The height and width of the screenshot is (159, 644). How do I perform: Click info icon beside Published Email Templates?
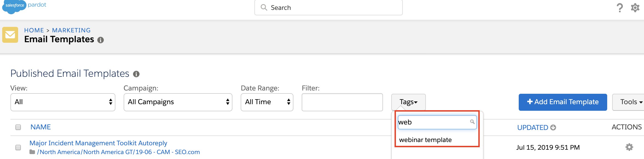136,74
